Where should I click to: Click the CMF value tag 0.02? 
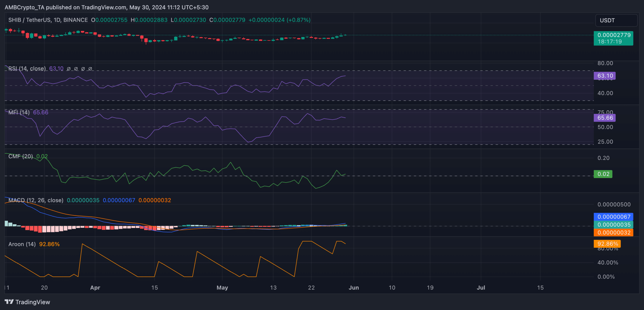(603, 174)
